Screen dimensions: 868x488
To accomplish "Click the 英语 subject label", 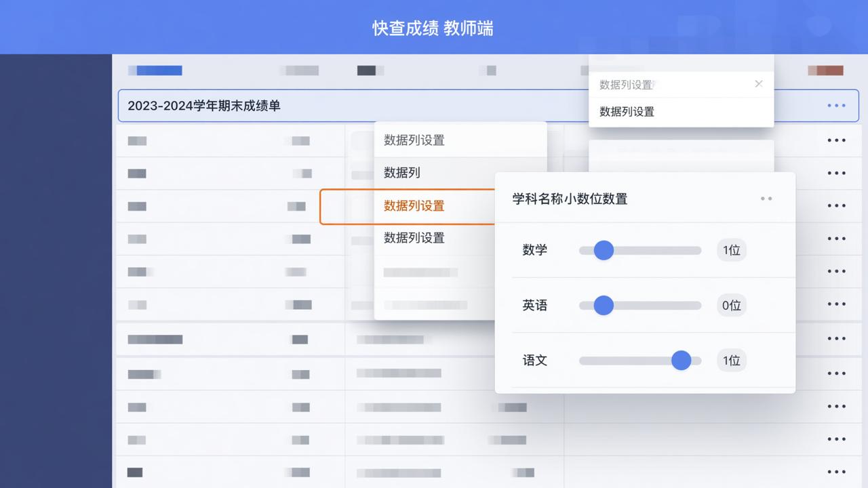I will point(534,306).
